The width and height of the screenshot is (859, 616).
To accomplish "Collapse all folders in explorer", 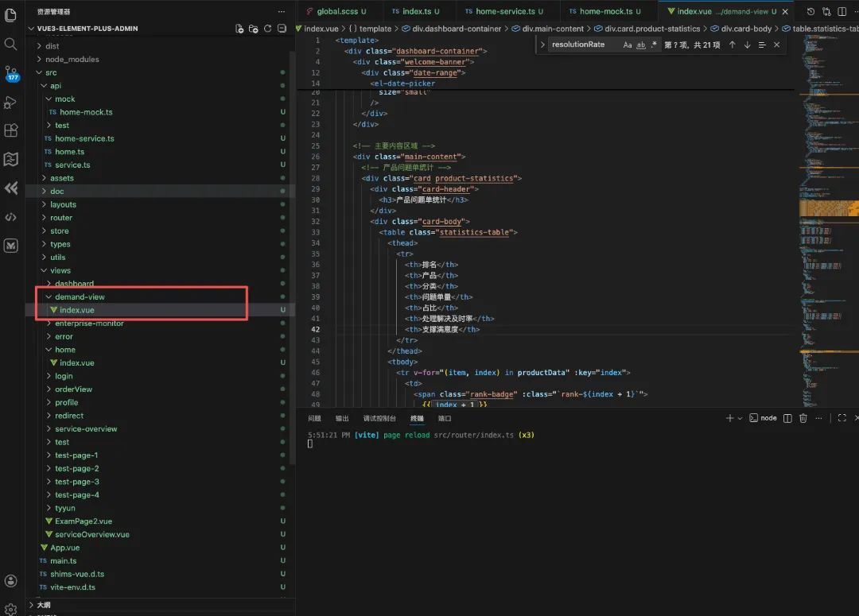I will tap(282, 29).
